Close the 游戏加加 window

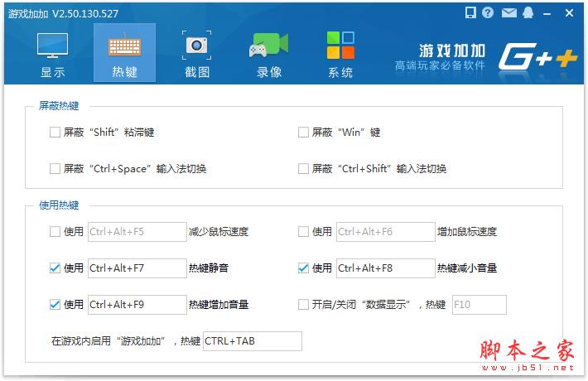click(569, 13)
